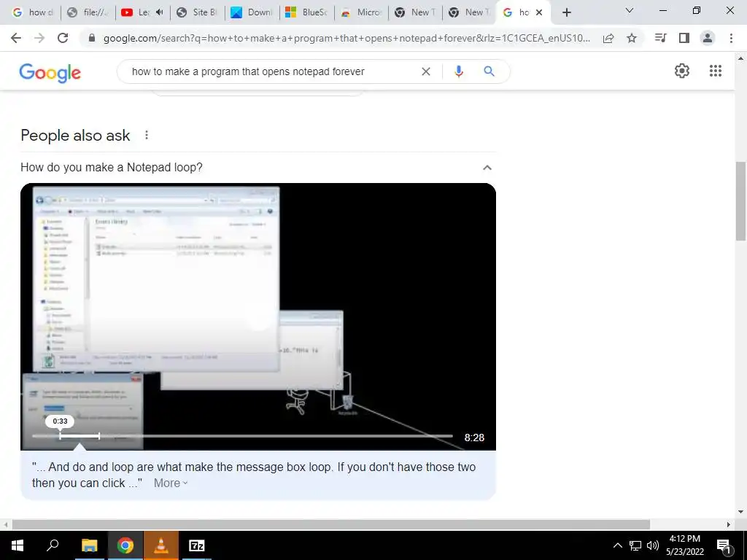Reload the current Google page

[63, 38]
